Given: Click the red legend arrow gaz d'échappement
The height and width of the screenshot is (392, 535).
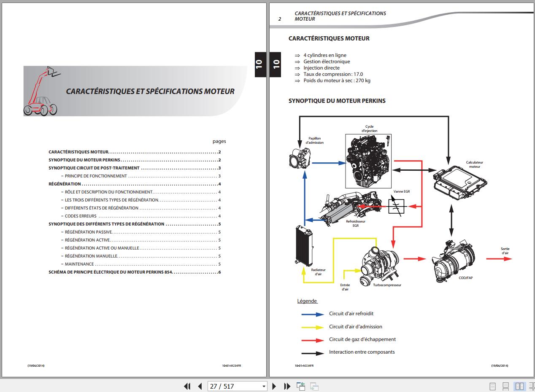Looking at the screenshot, I should (x=312, y=340).
